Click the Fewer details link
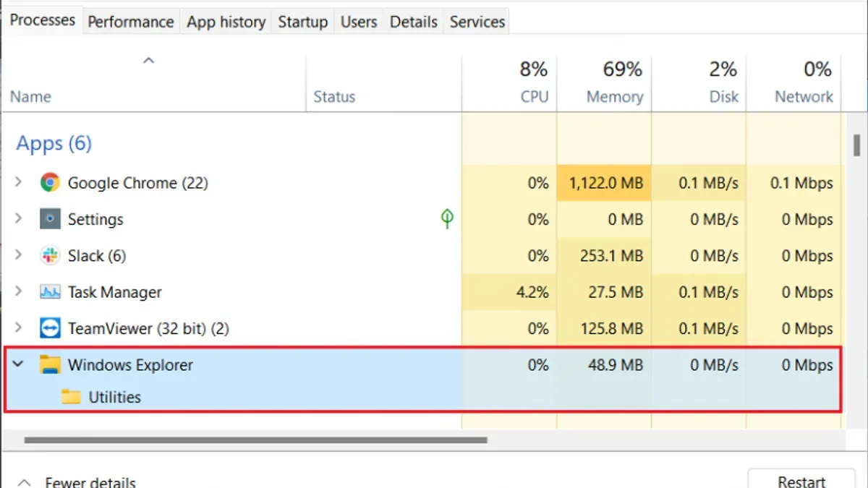 [90, 482]
